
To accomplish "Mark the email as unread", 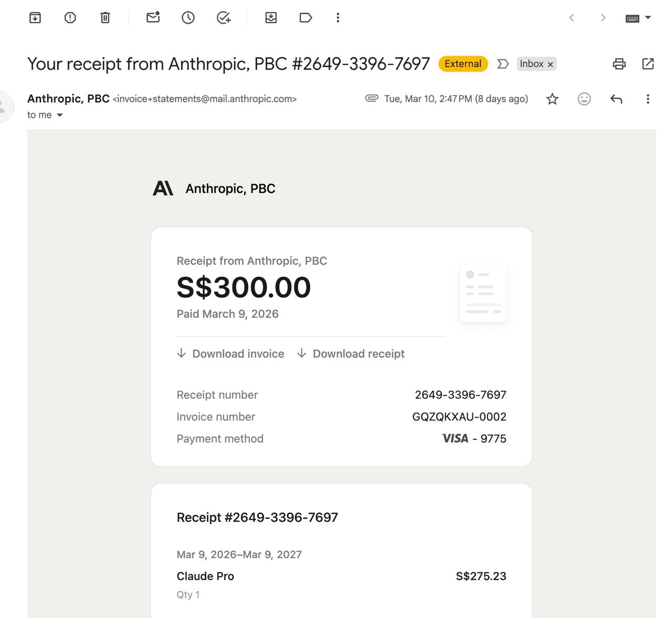I will pyautogui.click(x=153, y=18).
